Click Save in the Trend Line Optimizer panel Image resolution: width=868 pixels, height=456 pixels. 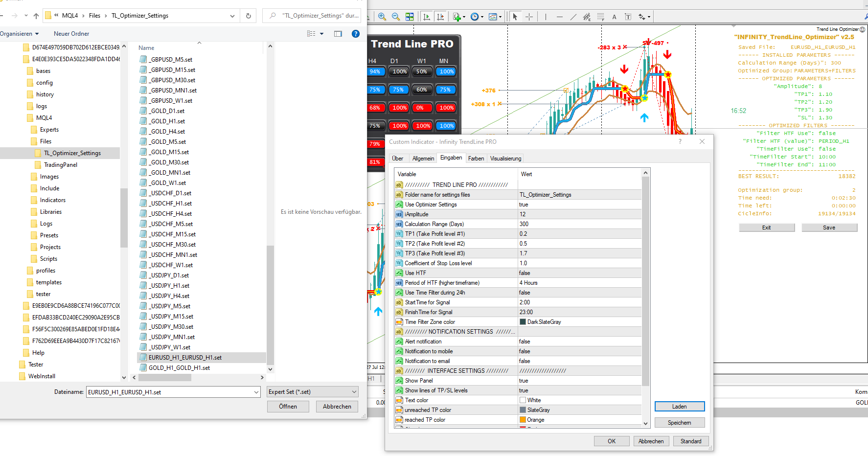[x=829, y=228]
